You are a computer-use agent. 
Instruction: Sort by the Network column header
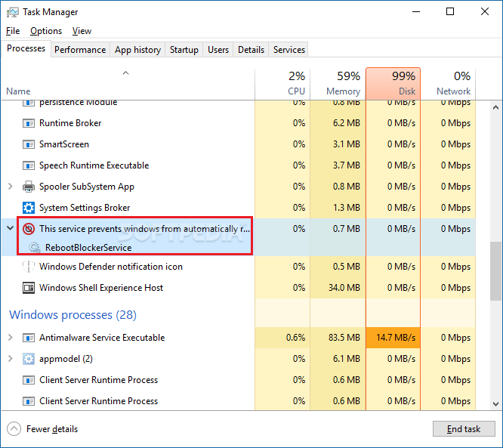click(448, 84)
